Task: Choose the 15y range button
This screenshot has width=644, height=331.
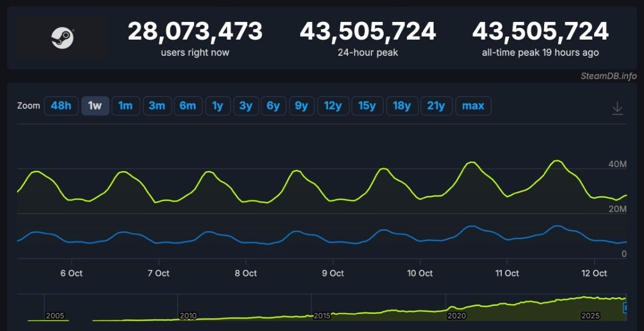Action: pos(367,106)
